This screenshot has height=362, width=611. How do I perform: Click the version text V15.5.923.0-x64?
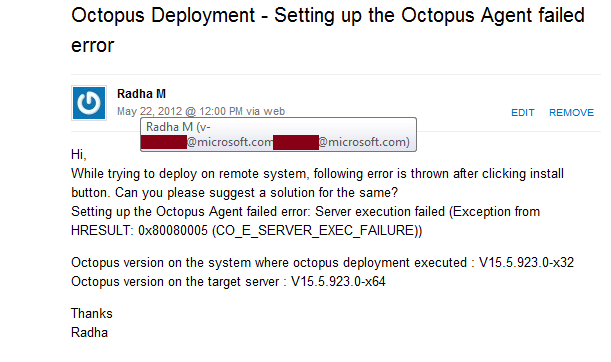tap(338, 282)
